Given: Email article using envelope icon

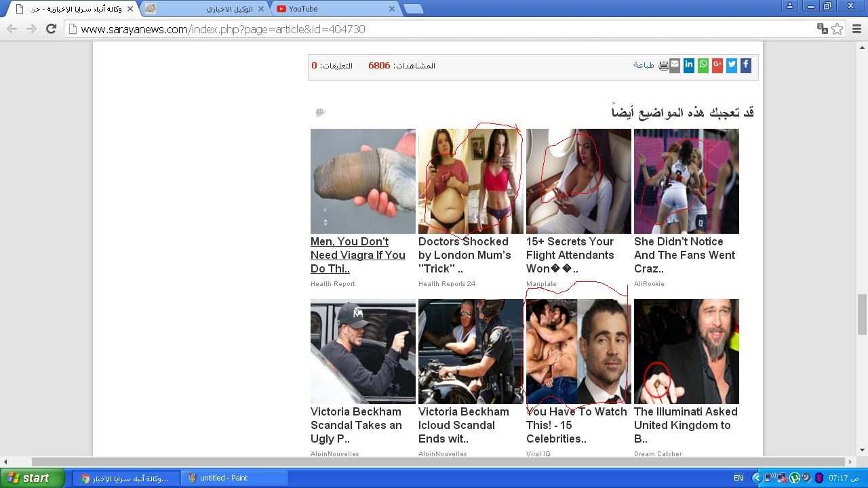Looking at the screenshot, I should coord(675,66).
